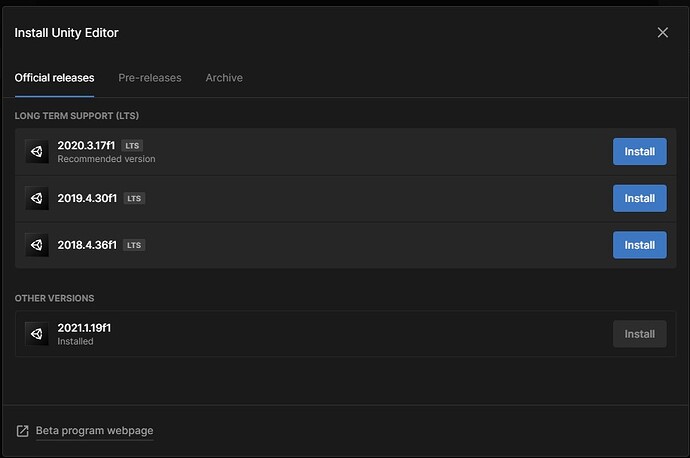Click the LTS badge next to 2020.3.17f1

click(x=132, y=146)
